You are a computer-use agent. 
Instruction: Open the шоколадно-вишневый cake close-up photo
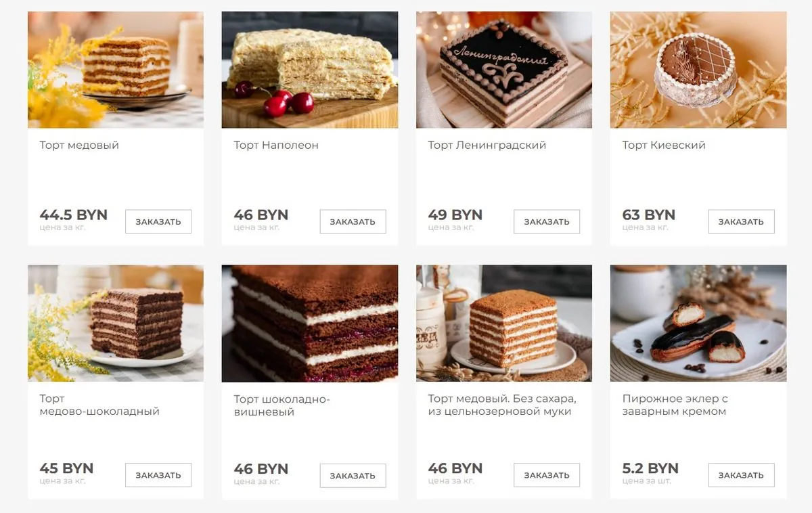(310, 324)
